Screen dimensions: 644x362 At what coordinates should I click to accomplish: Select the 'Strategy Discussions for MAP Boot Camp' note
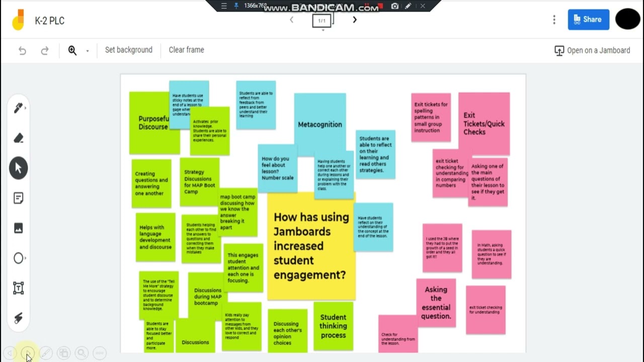(x=199, y=182)
